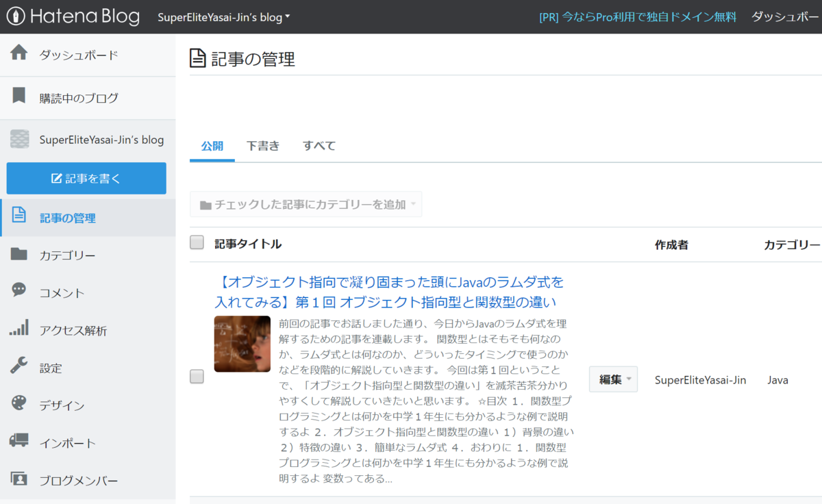This screenshot has width=822, height=504.
Task: Click the 記事を書く button
Action: (x=86, y=178)
